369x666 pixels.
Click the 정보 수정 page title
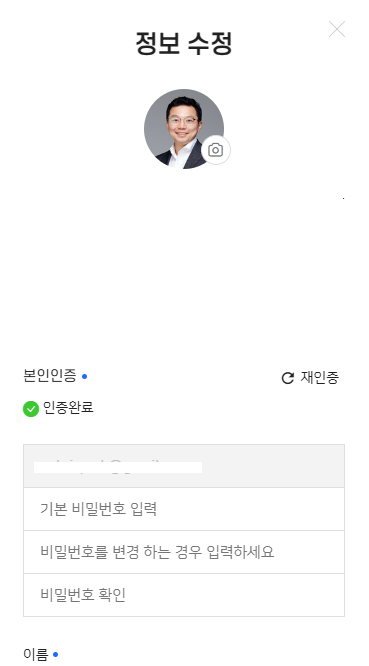[184, 43]
